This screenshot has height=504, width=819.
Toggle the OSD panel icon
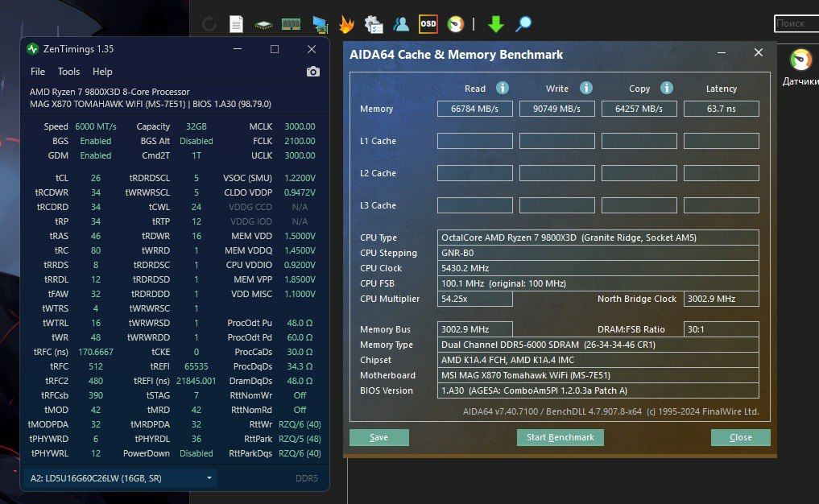coord(428,24)
